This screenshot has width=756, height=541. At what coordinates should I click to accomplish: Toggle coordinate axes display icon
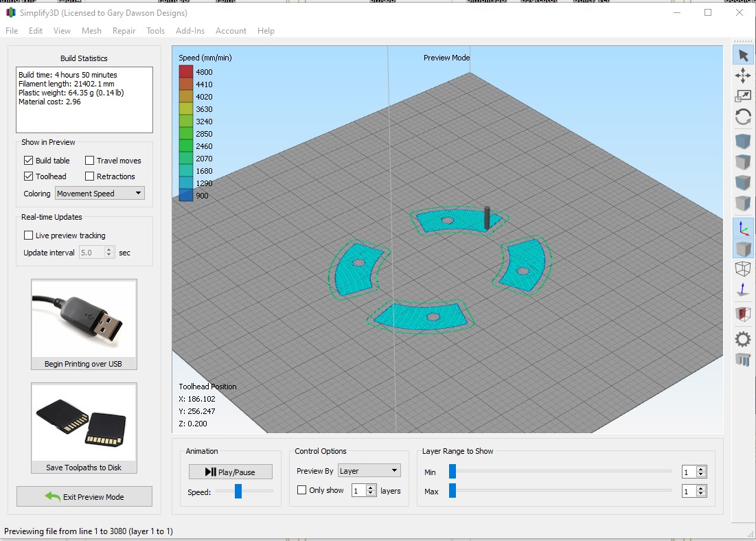pos(743,228)
